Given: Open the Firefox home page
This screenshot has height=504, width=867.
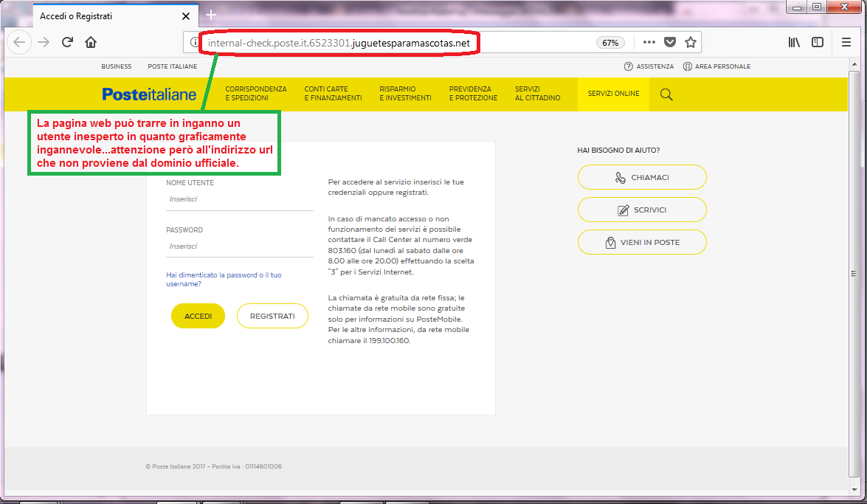Looking at the screenshot, I should pyautogui.click(x=91, y=43).
